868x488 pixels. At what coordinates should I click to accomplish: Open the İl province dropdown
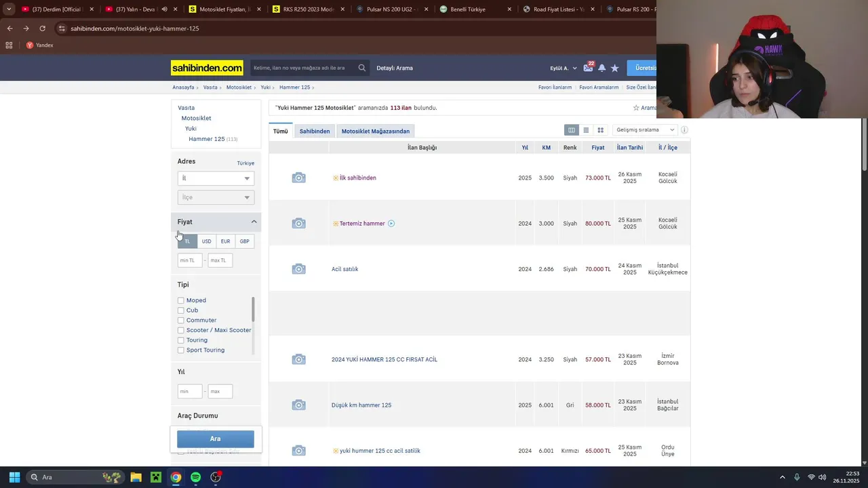(216, 178)
